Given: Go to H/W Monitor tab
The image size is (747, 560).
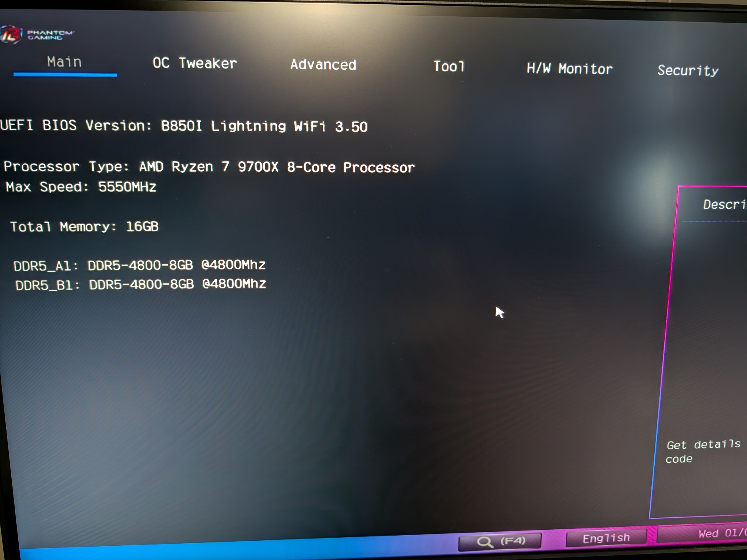Looking at the screenshot, I should tap(569, 69).
